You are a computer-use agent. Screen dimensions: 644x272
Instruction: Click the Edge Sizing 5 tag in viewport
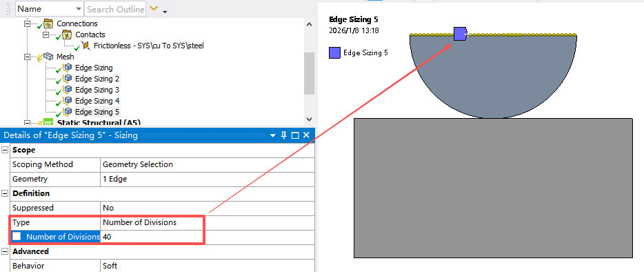[x=461, y=34]
